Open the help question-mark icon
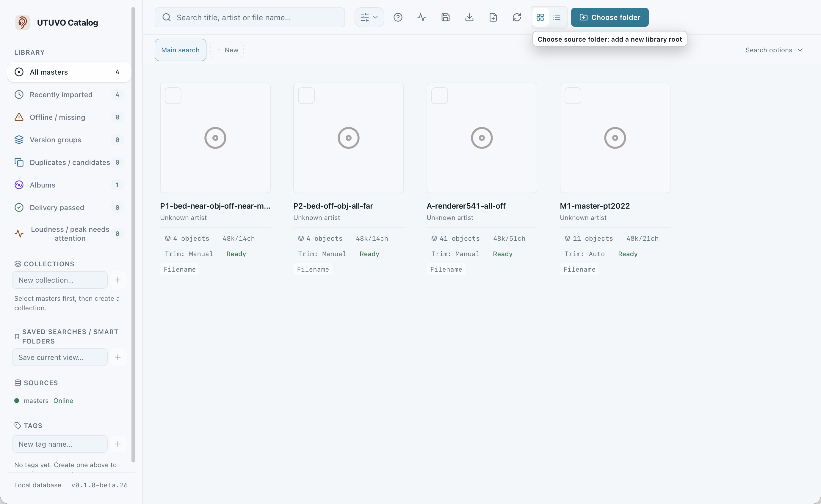The width and height of the screenshot is (821, 504). click(398, 17)
